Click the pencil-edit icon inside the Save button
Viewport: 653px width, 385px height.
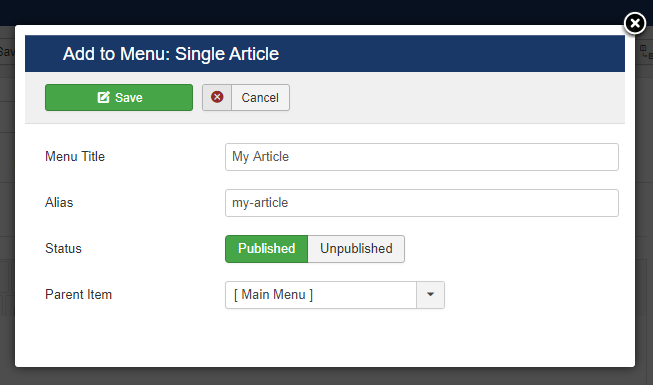[x=103, y=97]
